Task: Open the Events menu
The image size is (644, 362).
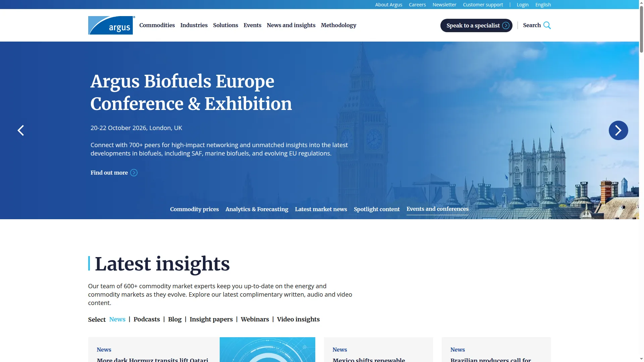Action: (x=252, y=25)
